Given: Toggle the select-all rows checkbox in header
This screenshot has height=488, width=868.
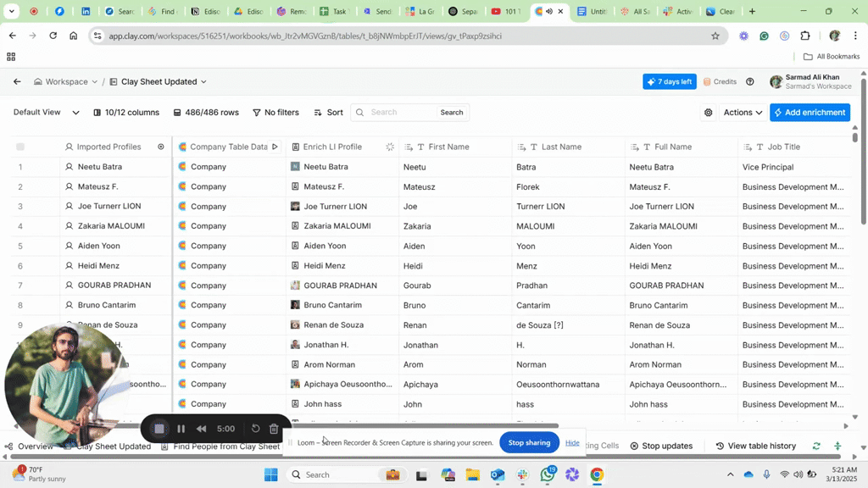Looking at the screenshot, I should point(20,147).
